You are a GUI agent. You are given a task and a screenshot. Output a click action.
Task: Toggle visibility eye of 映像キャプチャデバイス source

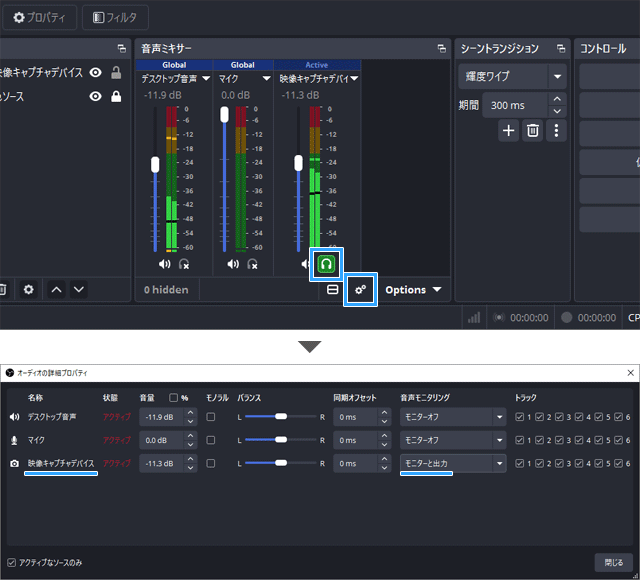pyautogui.click(x=96, y=72)
